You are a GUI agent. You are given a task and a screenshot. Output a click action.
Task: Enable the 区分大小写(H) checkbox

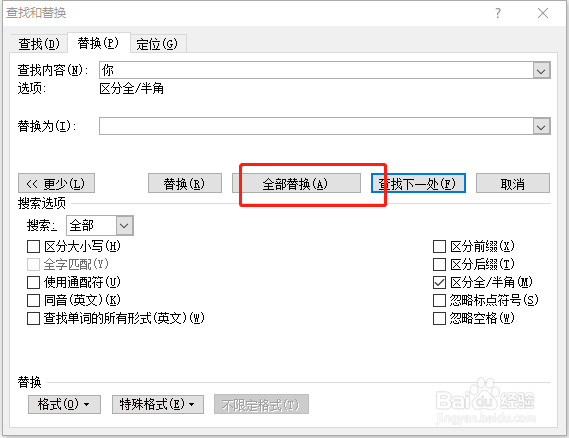point(33,247)
